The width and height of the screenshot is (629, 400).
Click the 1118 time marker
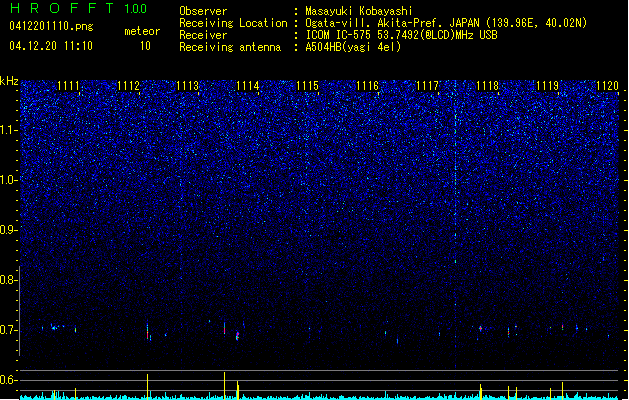point(487,86)
